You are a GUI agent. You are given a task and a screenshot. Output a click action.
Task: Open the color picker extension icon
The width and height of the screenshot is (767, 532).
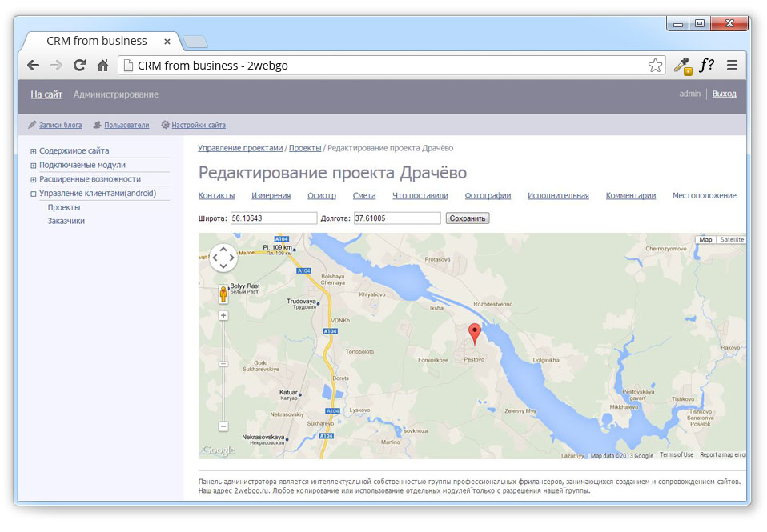(682, 66)
